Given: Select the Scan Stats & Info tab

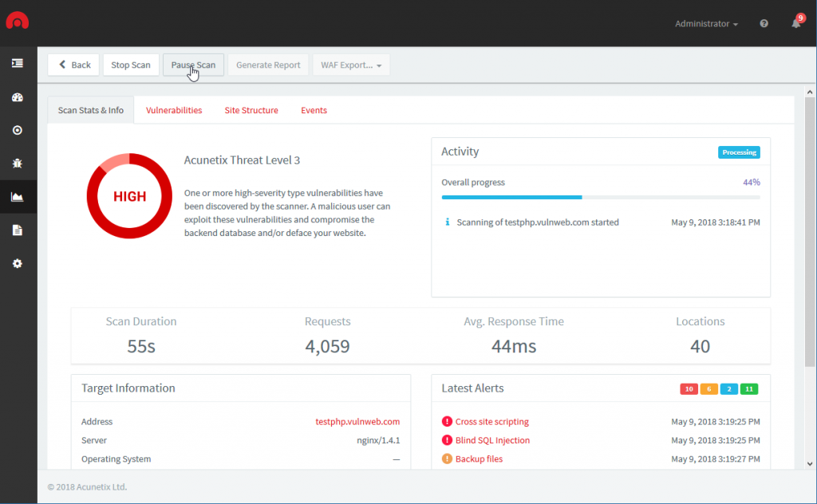Looking at the screenshot, I should tap(91, 110).
